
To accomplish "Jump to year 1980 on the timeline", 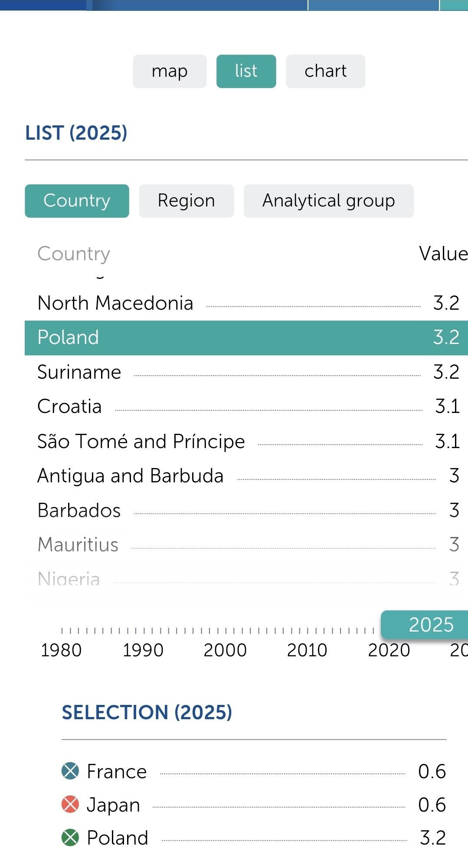I will 62,649.
